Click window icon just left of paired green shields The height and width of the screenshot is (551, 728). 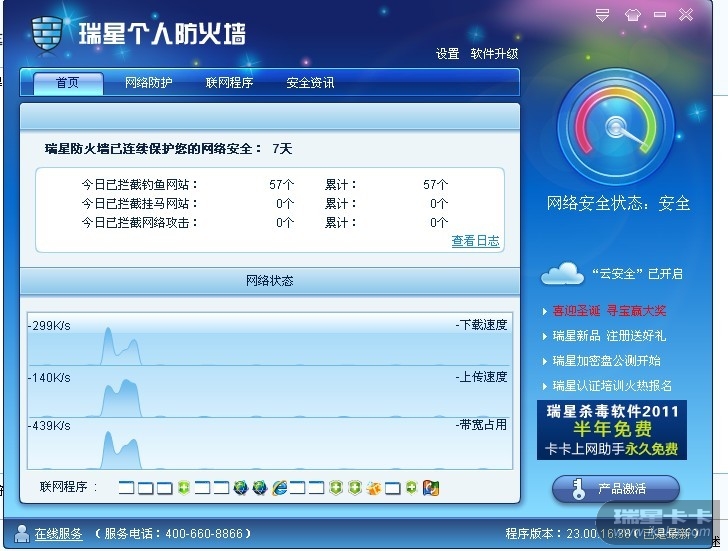[x=317, y=487]
